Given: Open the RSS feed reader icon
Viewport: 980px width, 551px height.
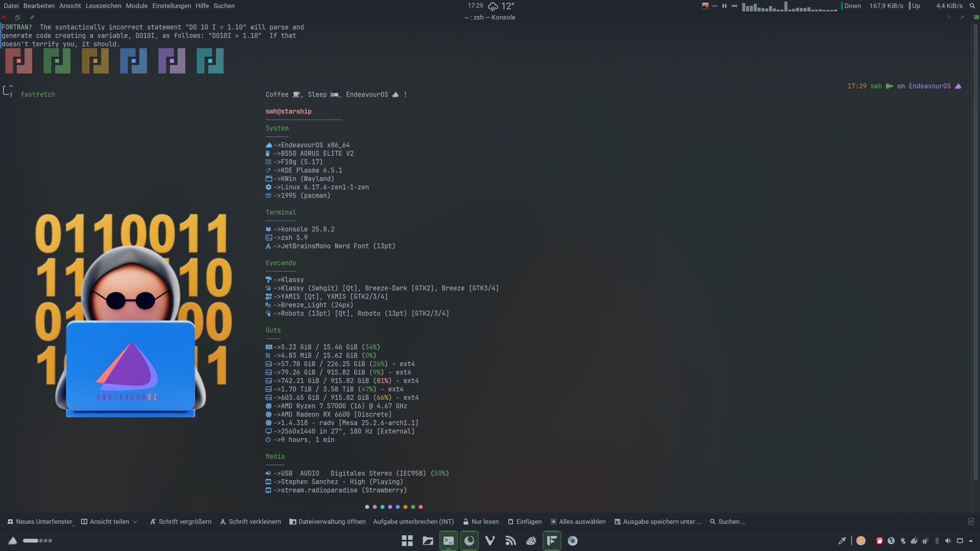Looking at the screenshot, I should [510, 541].
